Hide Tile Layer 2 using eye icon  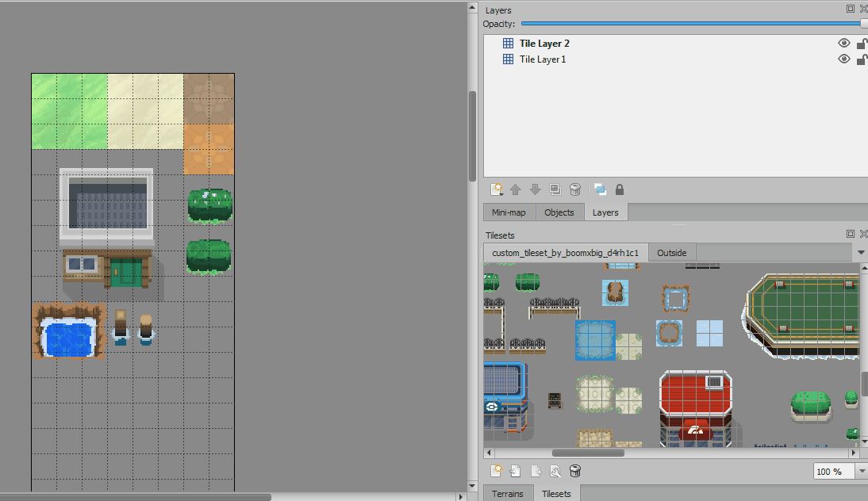point(843,44)
